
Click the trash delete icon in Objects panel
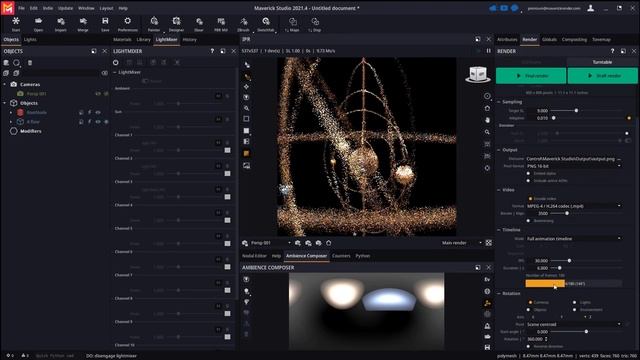pos(30,63)
